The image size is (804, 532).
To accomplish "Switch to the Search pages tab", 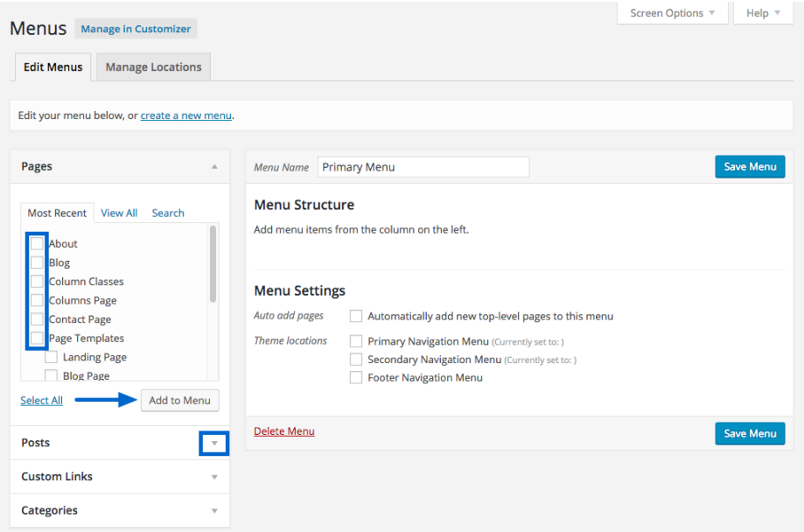I will point(168,213).
